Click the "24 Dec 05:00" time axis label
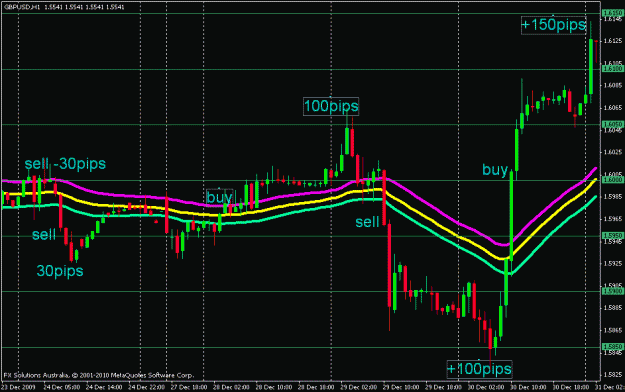 [61, 387]
